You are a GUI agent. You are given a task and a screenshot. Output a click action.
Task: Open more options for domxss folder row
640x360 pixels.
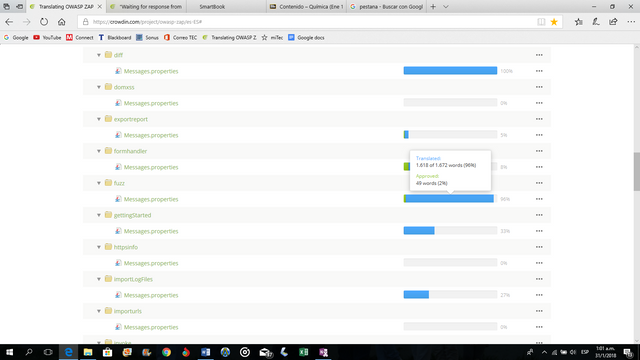coord(539,87)
